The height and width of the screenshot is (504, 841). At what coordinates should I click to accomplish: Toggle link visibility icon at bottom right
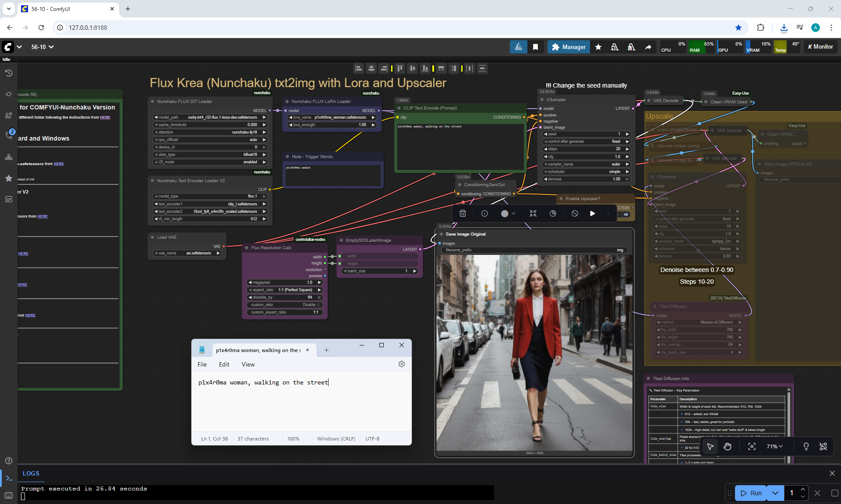tap(823, 446)
